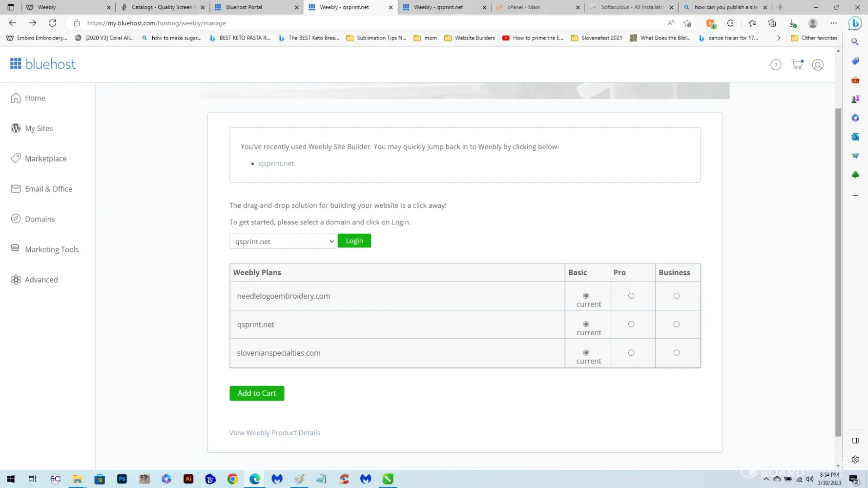Open the Edge sidebar Shopping tag
The height and width of the screenshot is (488, 868).
(x=855, y=61)
